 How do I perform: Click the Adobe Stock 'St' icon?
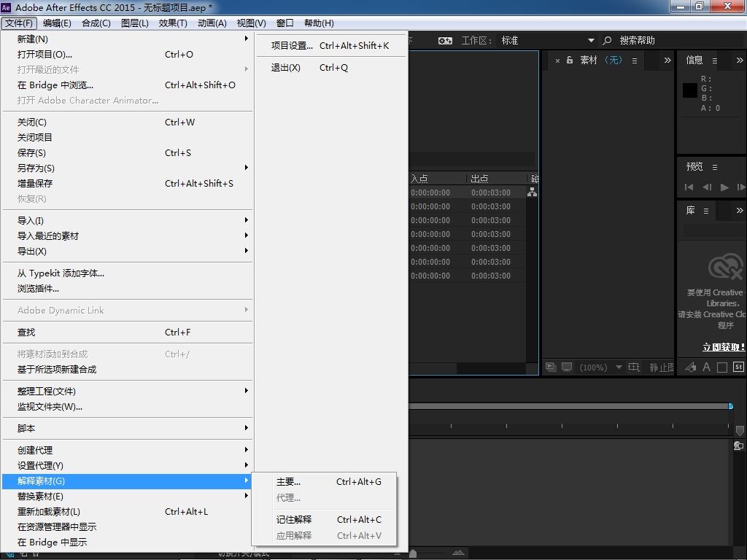click(x=738, y=367)
